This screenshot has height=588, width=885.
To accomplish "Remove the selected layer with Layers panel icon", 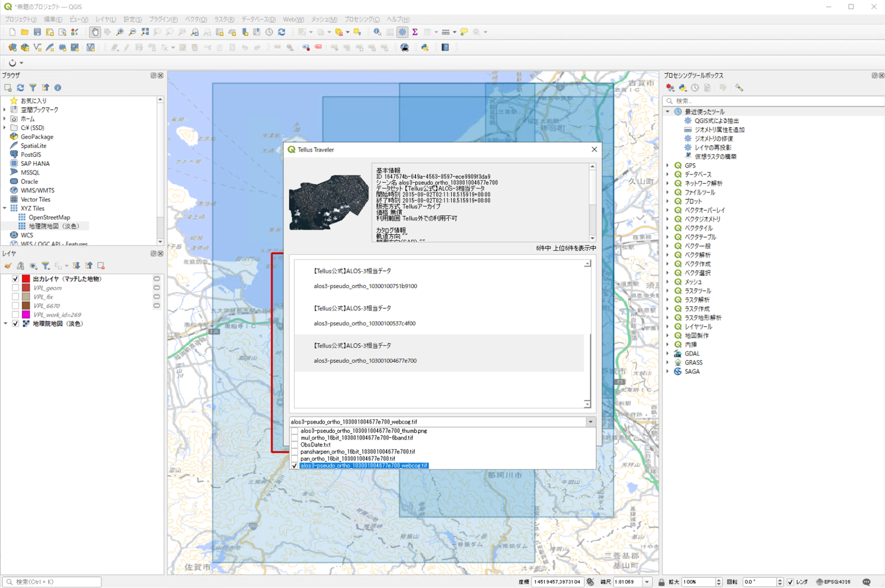I will click(101, 266).
